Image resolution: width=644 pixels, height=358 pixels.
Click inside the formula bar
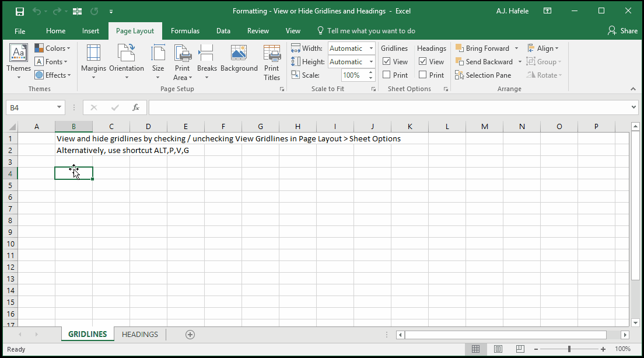389,107
